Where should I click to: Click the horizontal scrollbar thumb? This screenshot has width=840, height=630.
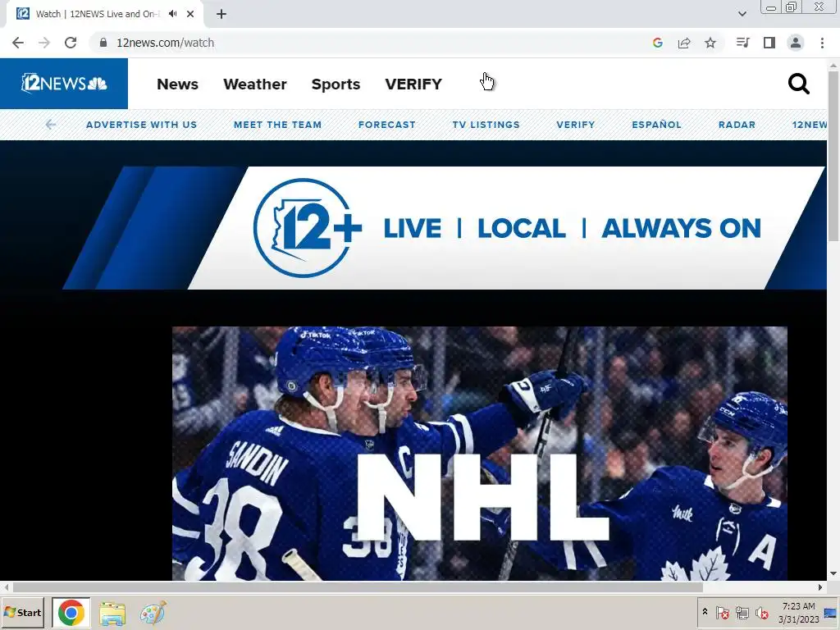point(358,587)
